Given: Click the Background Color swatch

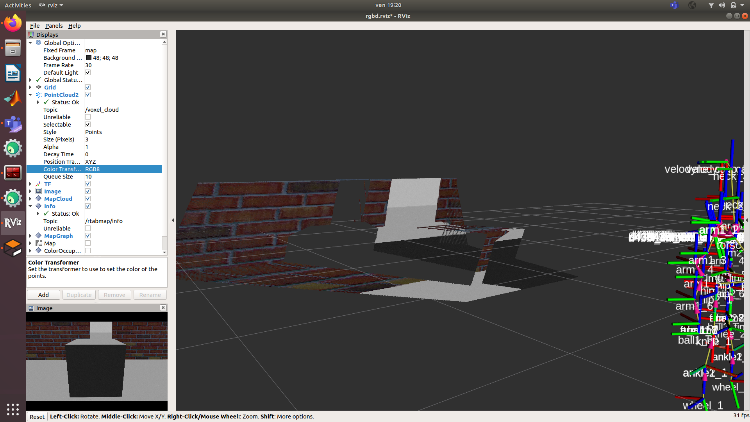Looking at the screenshot, I should click(x=88, y=57).
